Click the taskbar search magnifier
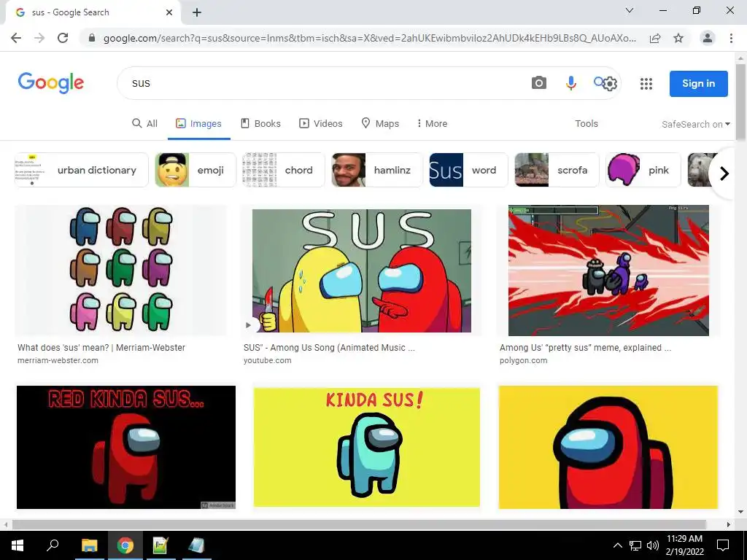The height and width of the screenshot is (560, 747). (53, 545)
